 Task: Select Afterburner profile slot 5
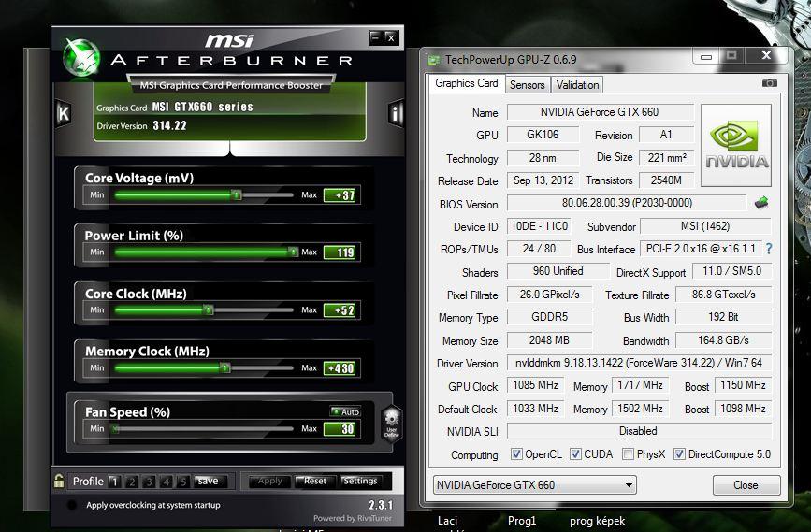click(182, 482)
